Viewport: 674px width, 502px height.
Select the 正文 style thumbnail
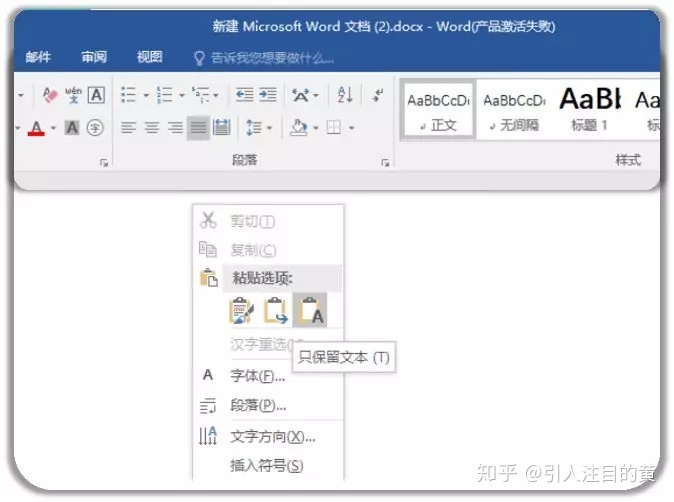click(x=438, y=110)
